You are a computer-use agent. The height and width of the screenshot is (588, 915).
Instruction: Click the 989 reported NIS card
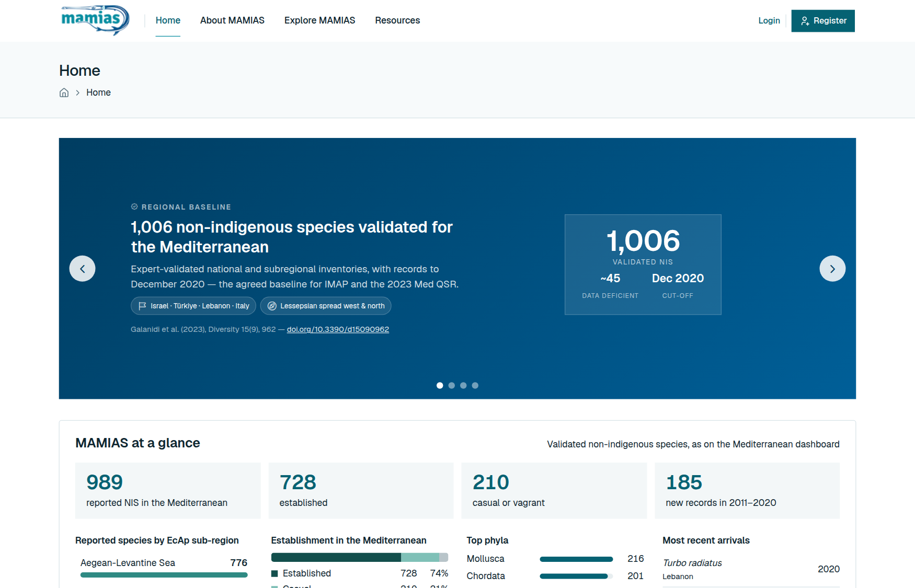(168, 490)
